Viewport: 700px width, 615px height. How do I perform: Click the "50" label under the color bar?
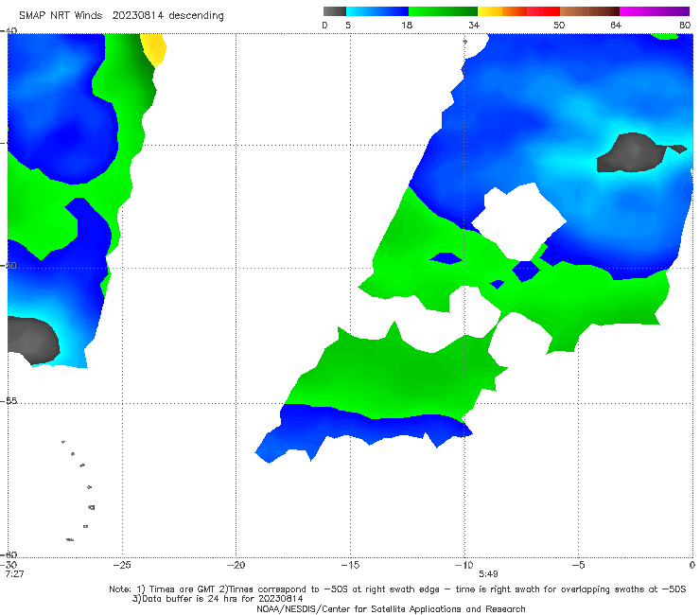pyautogui.click(x=559, y=25)
